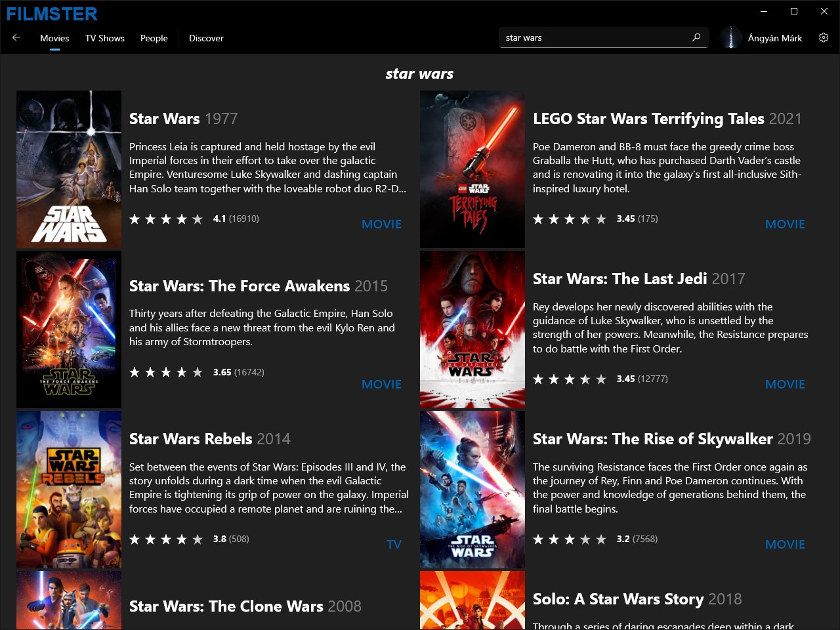Image resolution: width=840 pixels, height=630 pixels.
Task: Click the search magnifier icon
Action: 696,37
